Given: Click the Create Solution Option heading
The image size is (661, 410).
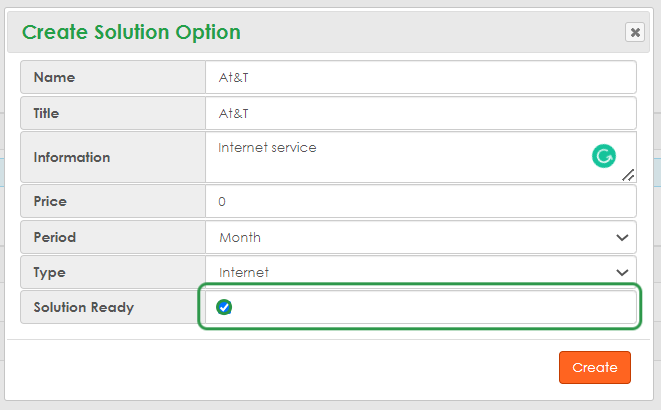Looking at the screenshot, I should pyautogui.click(x=131, y=32).
